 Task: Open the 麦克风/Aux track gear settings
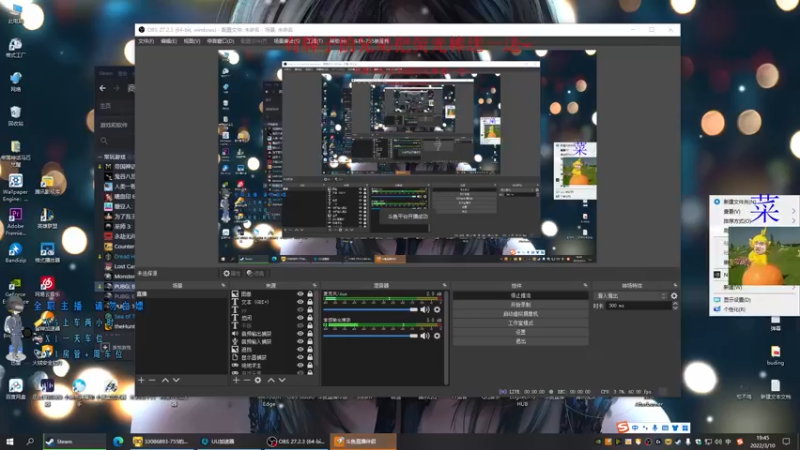[x=437, y=309]
